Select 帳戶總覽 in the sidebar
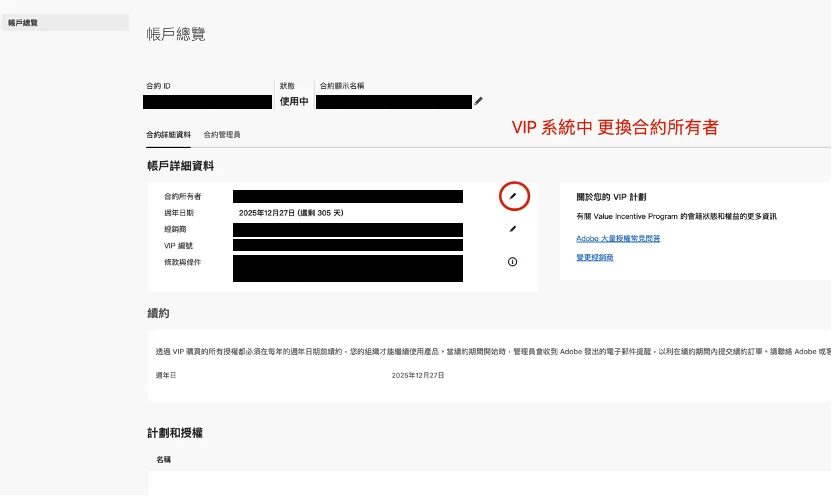This screenshot has height=496, width=832. [65, 22]
